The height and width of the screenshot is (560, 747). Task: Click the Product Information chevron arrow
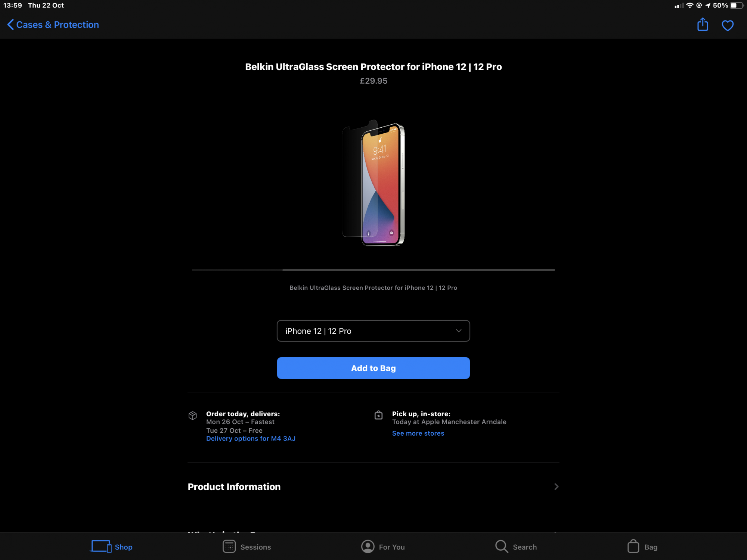(556, 486)
